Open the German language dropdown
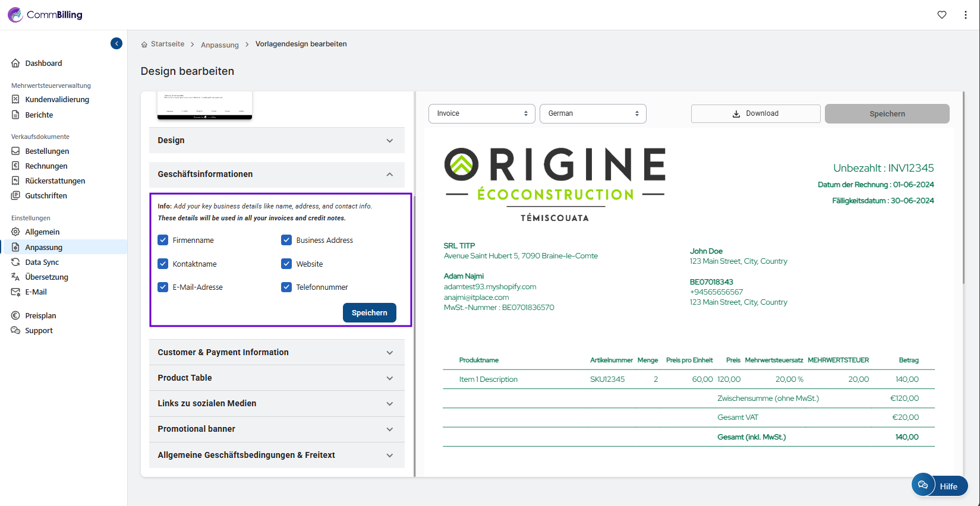The width and height of the screenshot is (980, 506). (593, 113)
